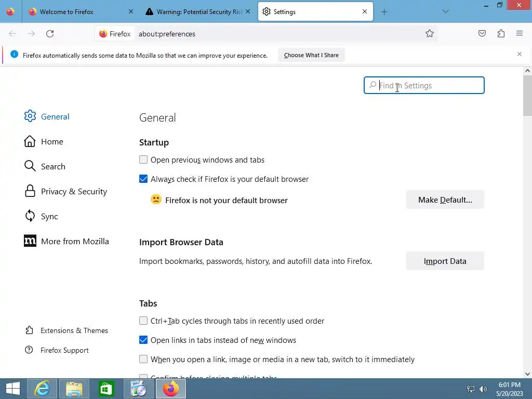
Task: Select the Settings tab
Action: [x=315, y=11]
